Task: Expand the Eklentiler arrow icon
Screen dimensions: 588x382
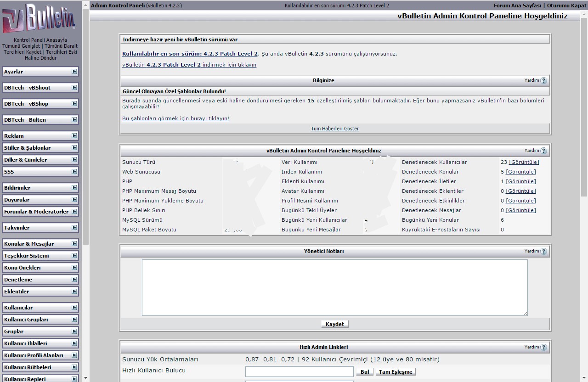Action: point(74,292)
